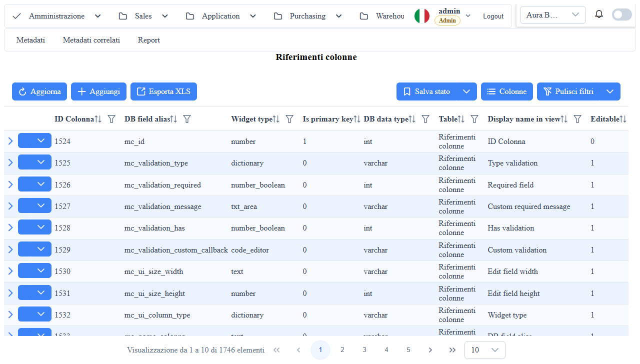The width and height of the screenshot is (640, 364).
Task: Click Pulisci filtri to clear filters
Action: tap(568, 91)
